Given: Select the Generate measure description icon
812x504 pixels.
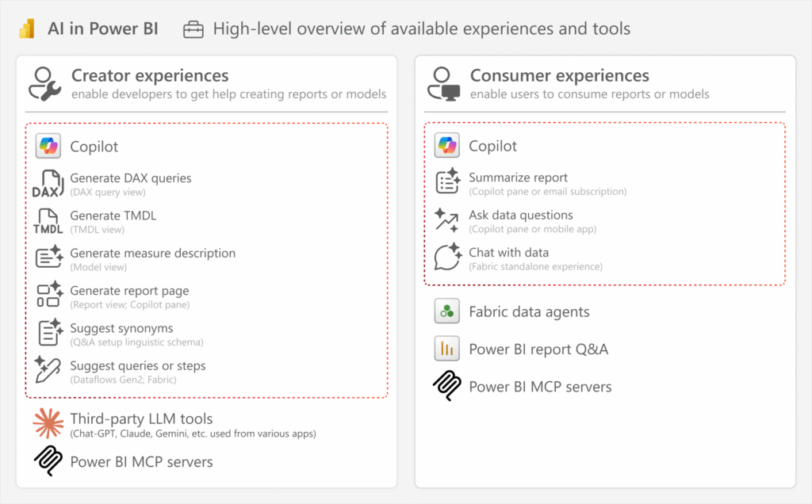Looking at the screenshot, I should coord(48,259).
